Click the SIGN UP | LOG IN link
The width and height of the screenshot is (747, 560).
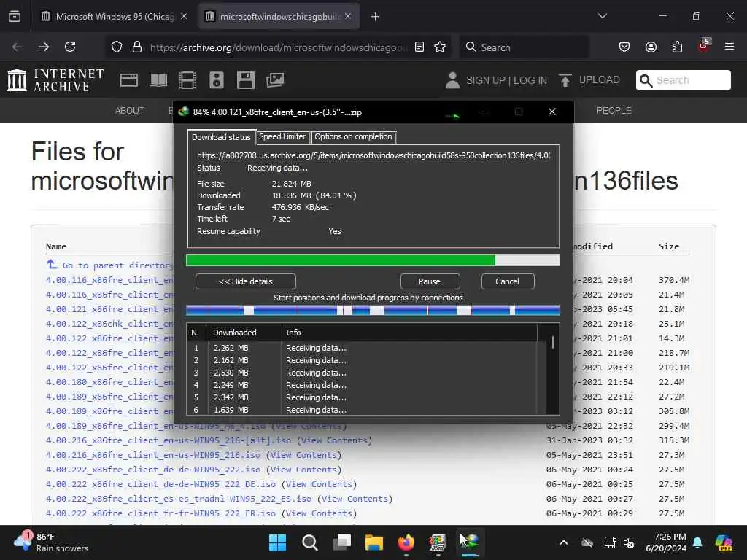(x=506, y=80)
